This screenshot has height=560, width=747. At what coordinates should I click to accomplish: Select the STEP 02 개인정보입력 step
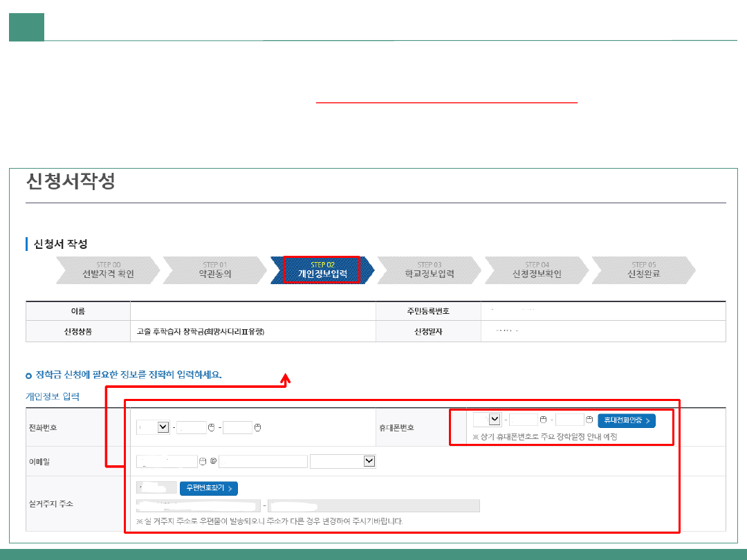[x=322, y=270]
